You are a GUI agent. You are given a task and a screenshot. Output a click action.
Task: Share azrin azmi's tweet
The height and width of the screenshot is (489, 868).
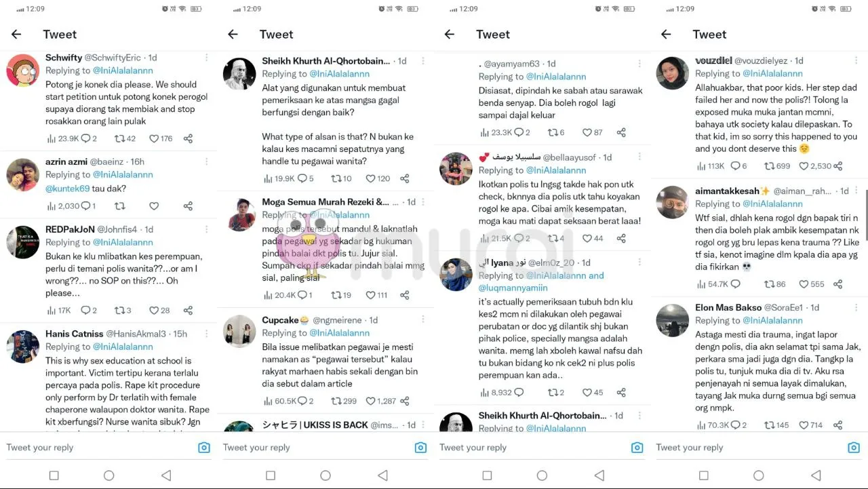pos(188,206)
